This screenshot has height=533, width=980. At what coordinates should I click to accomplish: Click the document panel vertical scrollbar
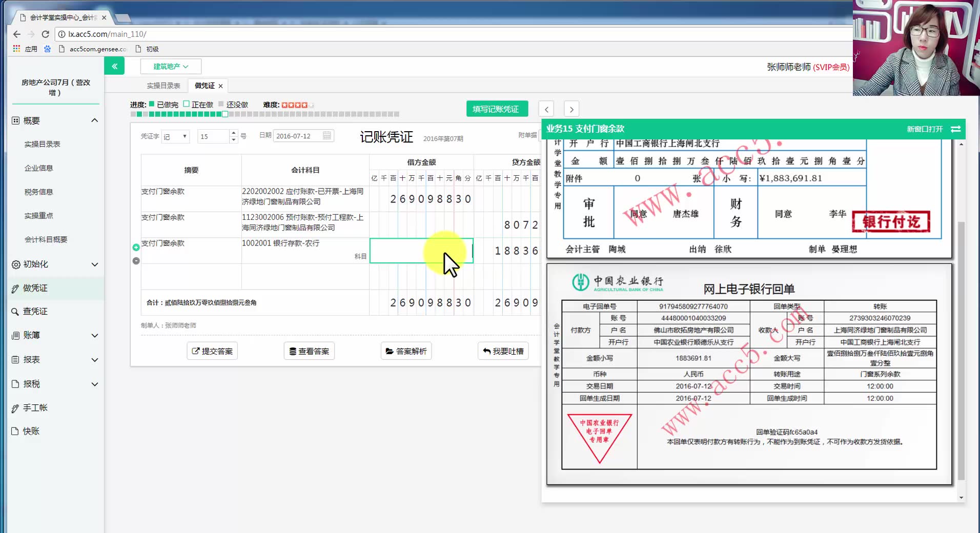(x=961, y=351)
